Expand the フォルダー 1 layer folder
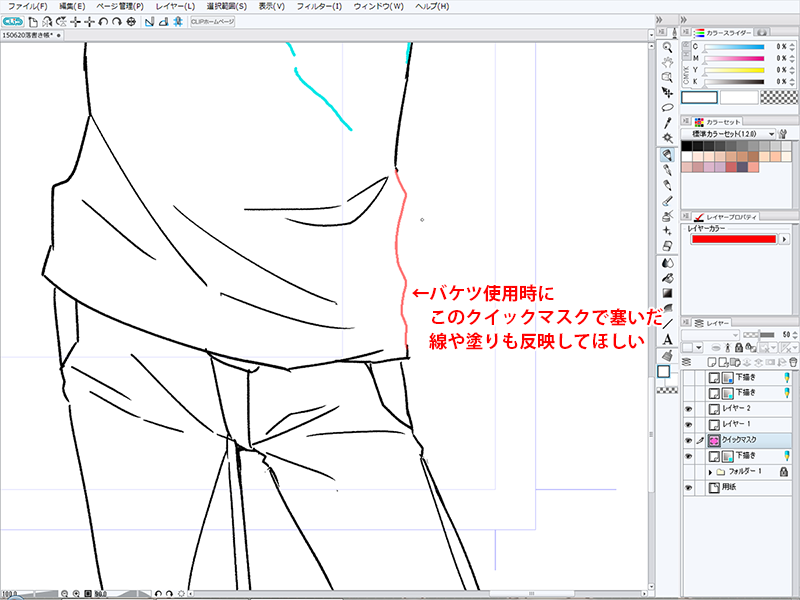 [x=710, y=471]
